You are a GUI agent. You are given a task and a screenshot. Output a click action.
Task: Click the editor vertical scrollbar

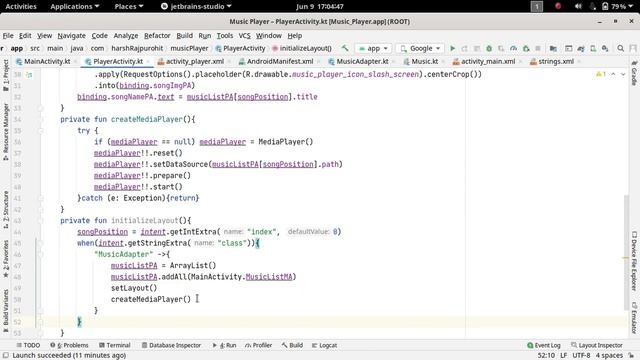coord(625,252)
